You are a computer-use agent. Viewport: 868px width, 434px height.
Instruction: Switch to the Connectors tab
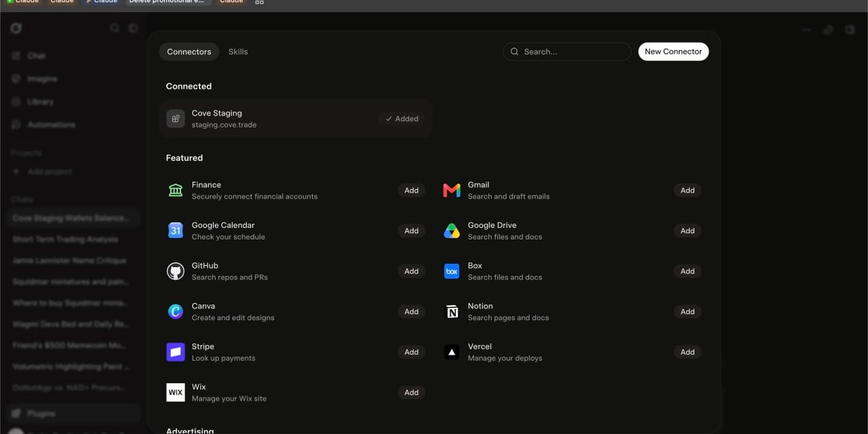189,52
